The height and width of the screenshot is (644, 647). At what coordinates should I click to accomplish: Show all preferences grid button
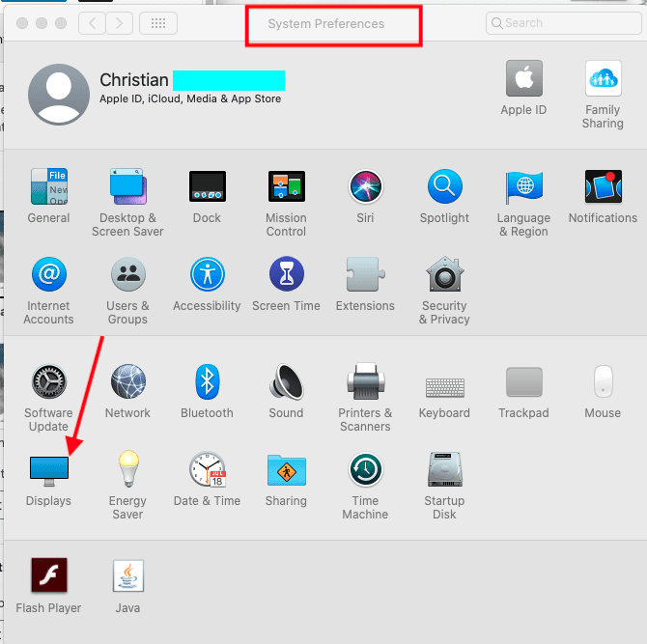point(158,22)
